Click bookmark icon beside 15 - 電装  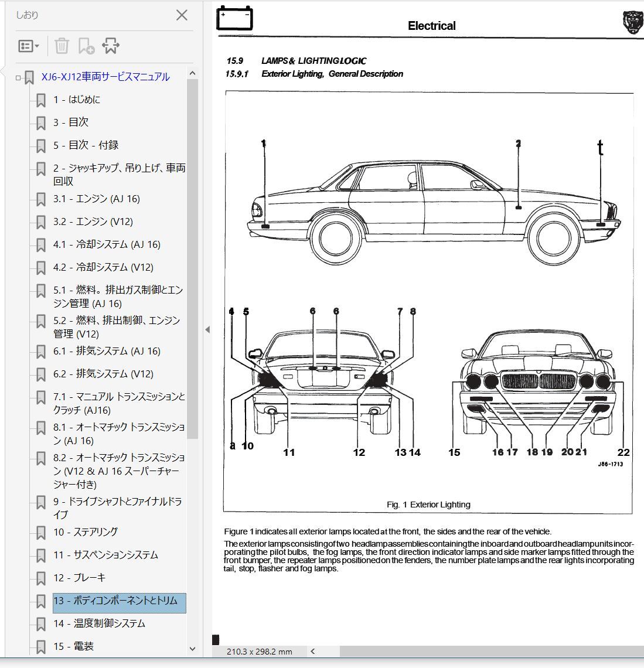[40, 647]
